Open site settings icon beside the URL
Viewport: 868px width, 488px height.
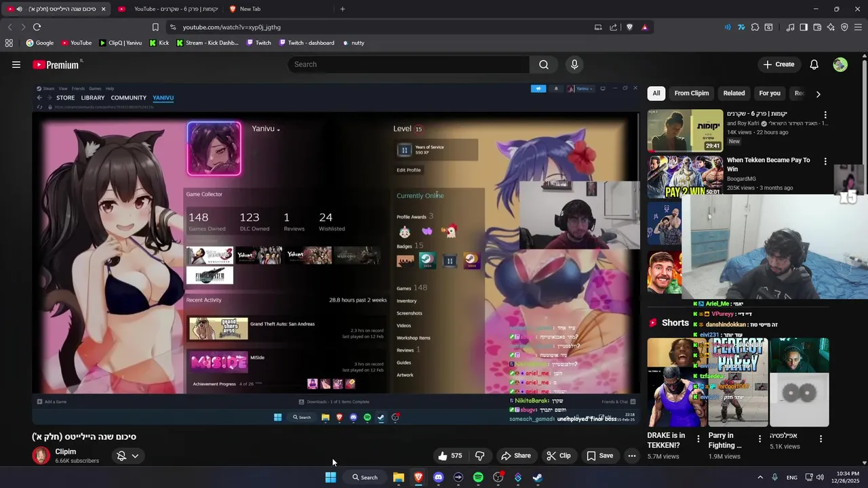click(x=173, y=27)
